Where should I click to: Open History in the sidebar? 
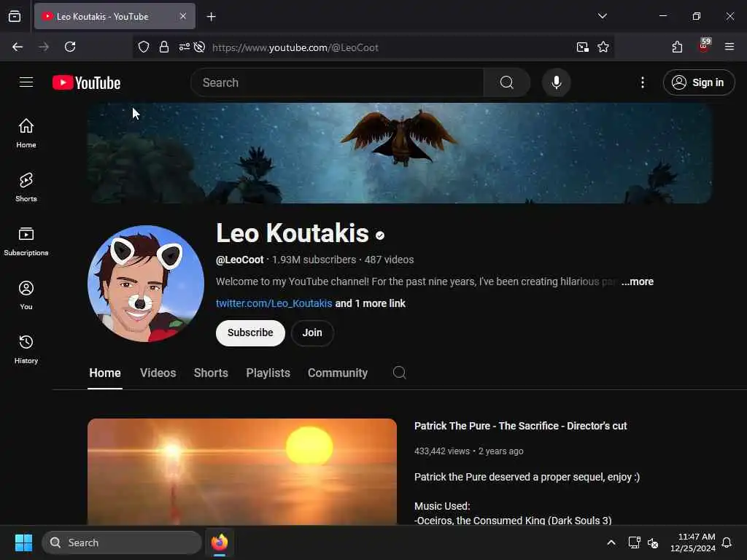(26, 349)
